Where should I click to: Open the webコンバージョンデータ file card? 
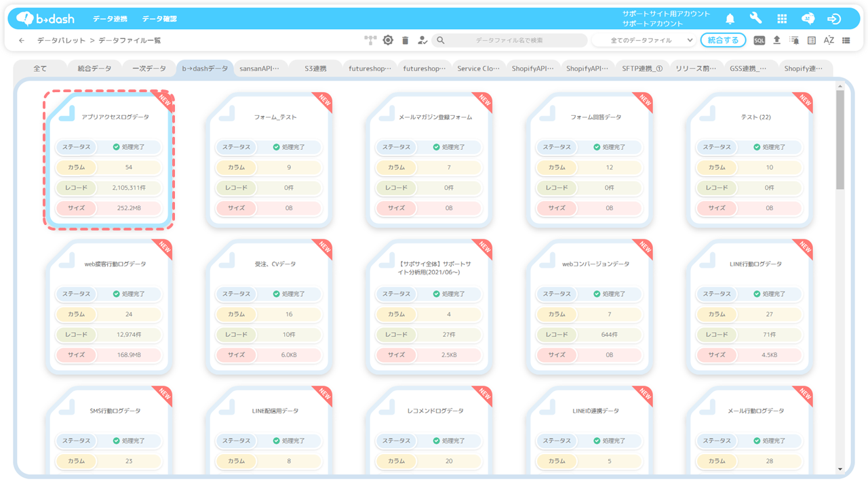coord(590,306)
